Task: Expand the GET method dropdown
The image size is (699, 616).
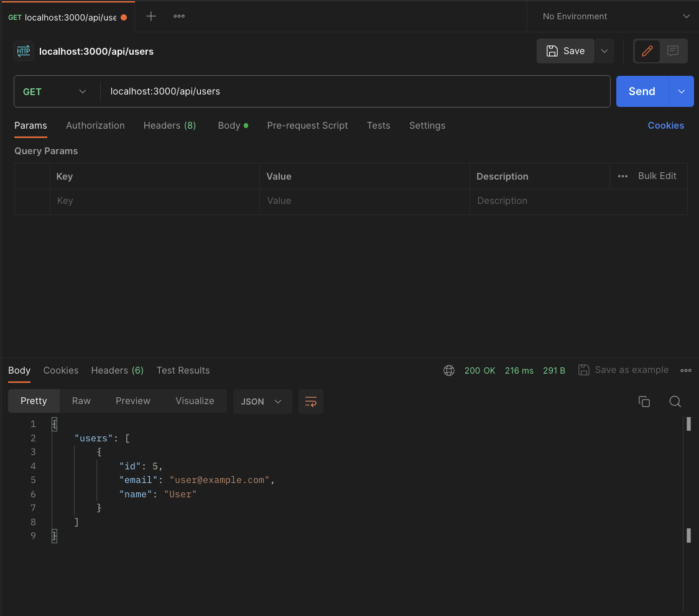Action: [56, 91]
